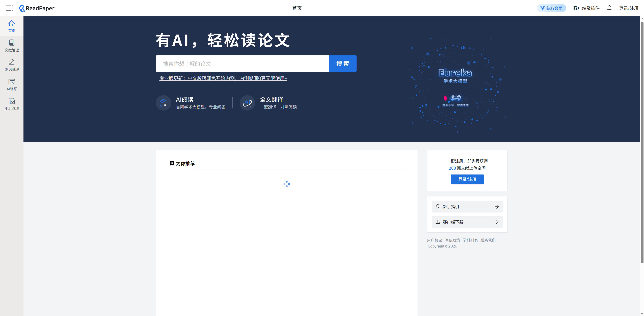
Task: Click the ReadPaper logo
Action: (x=37, y=8)
